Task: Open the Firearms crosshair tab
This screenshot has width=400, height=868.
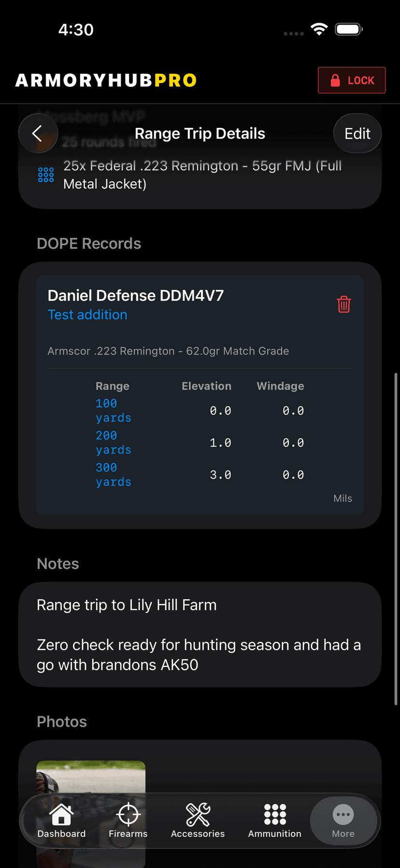Action: [128, 821]
